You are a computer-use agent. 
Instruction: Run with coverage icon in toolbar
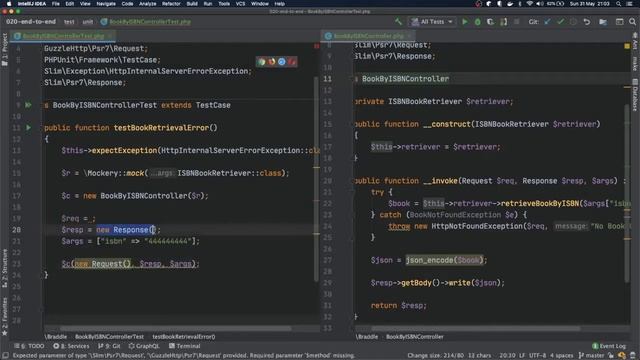[x=490, y=22]
